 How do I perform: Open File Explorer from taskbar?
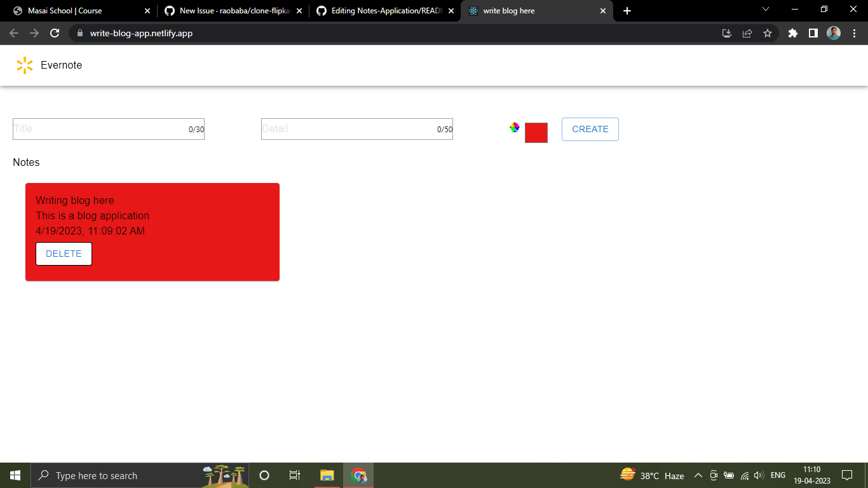tap(327, 475)
